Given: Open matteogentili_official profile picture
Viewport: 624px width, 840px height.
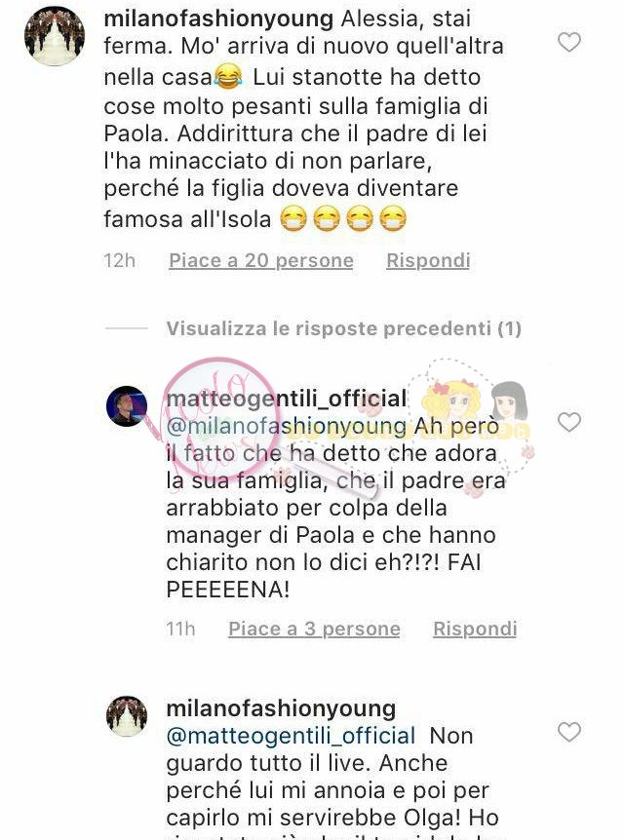Looking at the screenshot, I should tap(127, 406).
